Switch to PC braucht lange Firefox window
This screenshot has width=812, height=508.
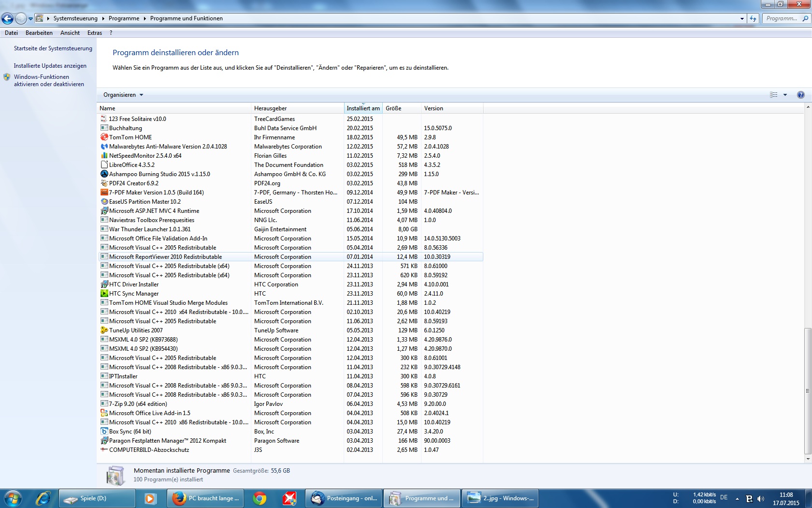pyautogui.click(x=205, y=498)
